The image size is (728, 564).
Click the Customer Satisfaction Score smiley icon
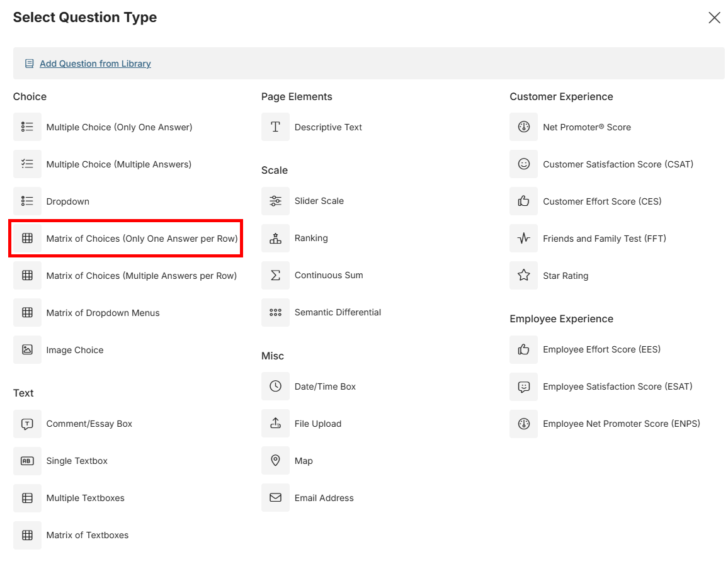point(524,164)
